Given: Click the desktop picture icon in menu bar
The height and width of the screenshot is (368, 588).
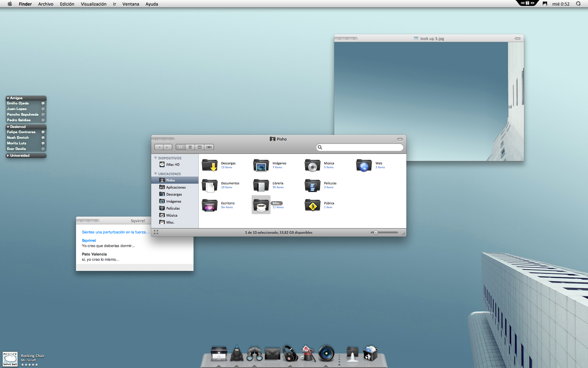Looking at the screenshot, I should point(545,4).
